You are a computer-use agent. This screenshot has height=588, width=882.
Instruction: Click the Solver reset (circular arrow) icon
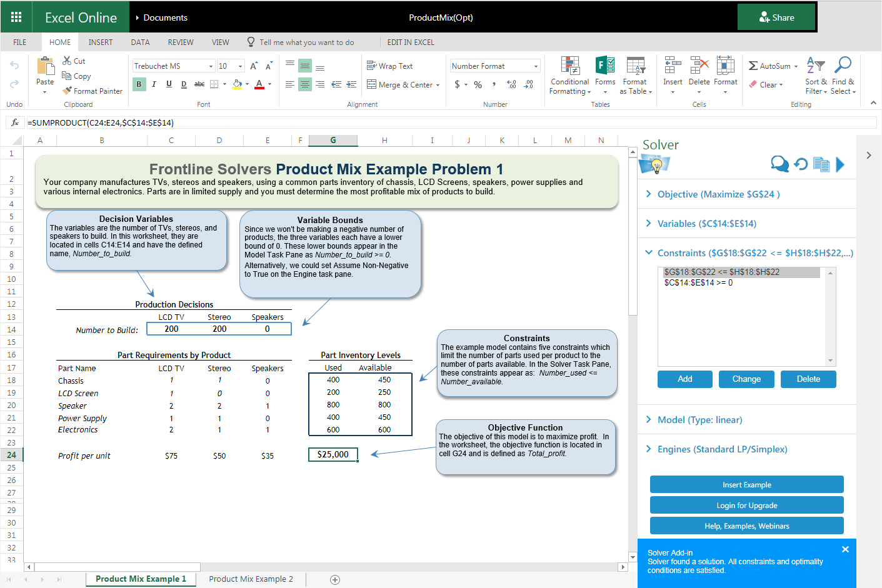pos(801,164)
